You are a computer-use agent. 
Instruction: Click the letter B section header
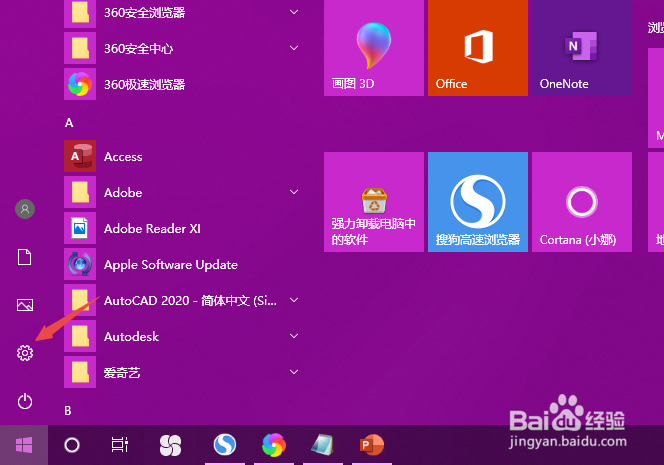(68, 410)
